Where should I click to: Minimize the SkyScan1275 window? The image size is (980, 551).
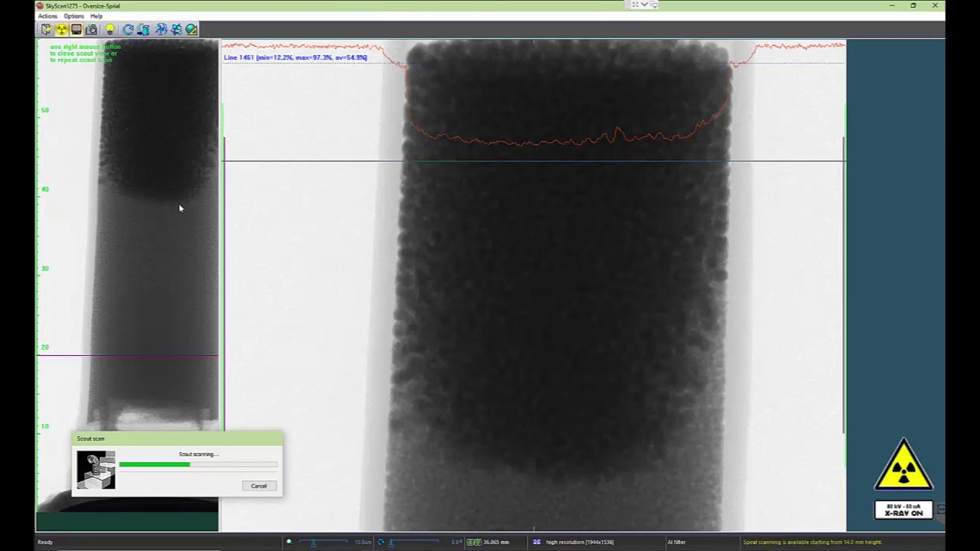pos(891,5)
